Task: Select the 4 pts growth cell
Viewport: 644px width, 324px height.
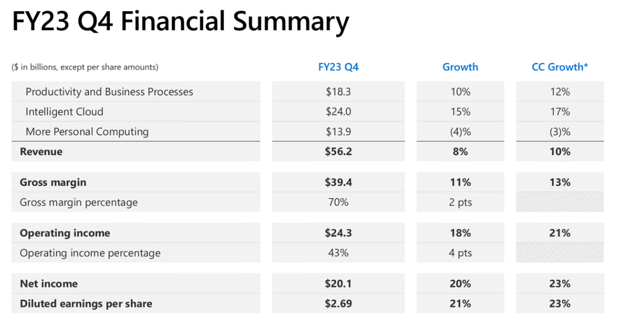Action: (x=460, y=253)
